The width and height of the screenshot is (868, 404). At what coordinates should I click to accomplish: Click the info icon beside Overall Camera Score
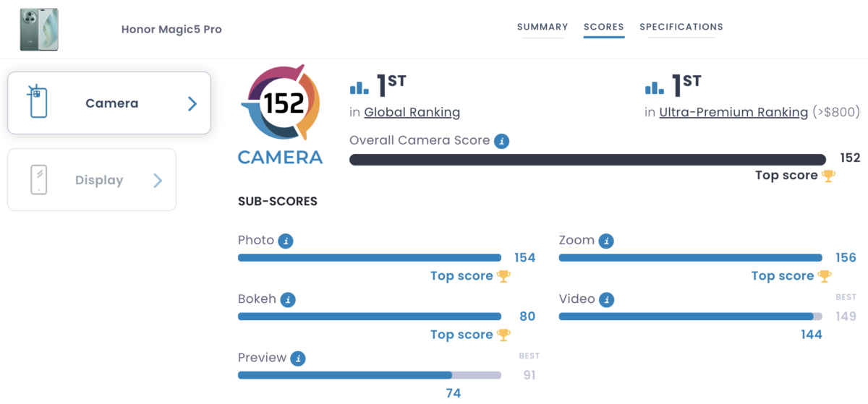(501, 141)
